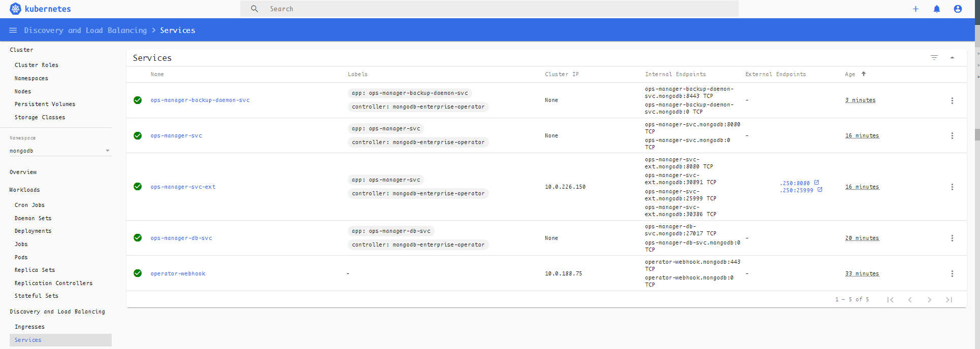The width and height of the screenshot is (980, 349).
Task: Click the green status icon of operator-webhook
Action: tap(138, 273)
